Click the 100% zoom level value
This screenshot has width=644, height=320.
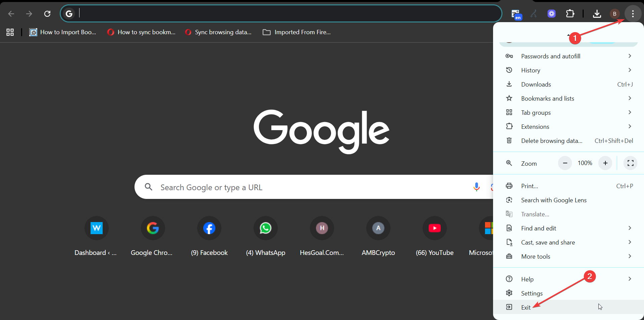(585, 163)
